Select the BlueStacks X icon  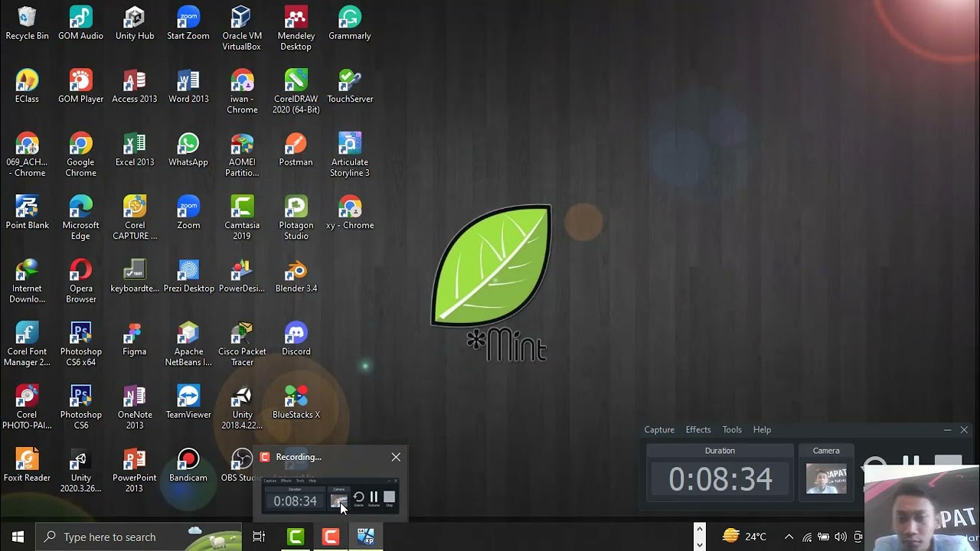296,403
